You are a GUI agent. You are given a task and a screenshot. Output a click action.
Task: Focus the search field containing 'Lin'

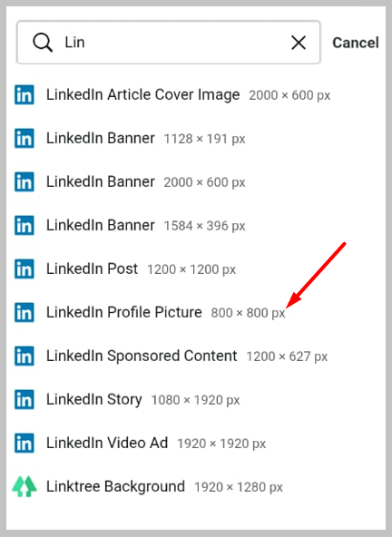pos(169,43)
